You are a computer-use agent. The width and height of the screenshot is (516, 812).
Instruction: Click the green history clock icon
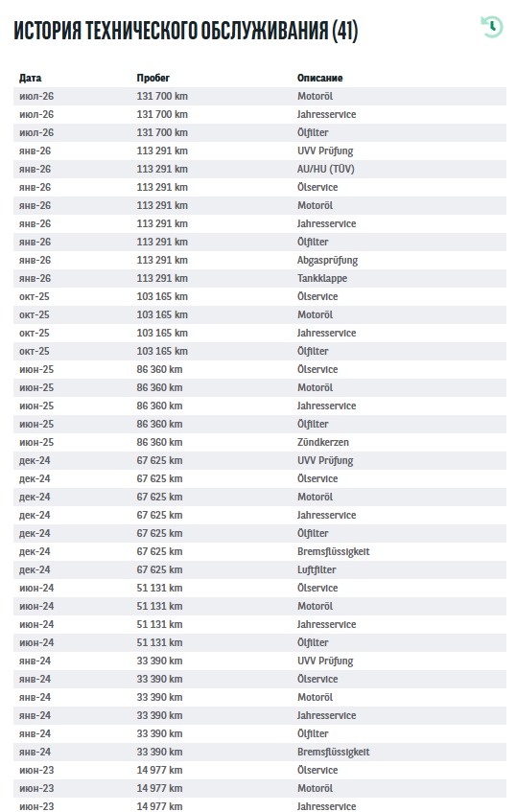click(491, 27)
